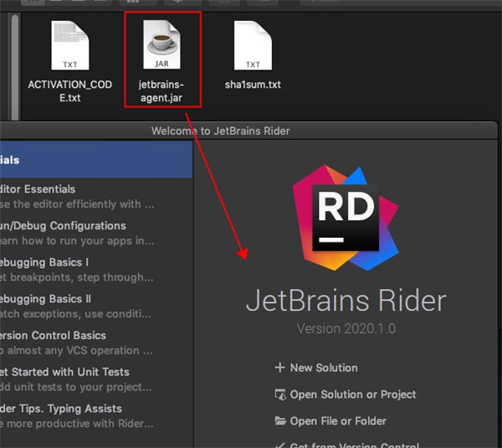
Task: Click the Open Solution or Project icon
Action: pyautogui.click(x=279, y=394)
